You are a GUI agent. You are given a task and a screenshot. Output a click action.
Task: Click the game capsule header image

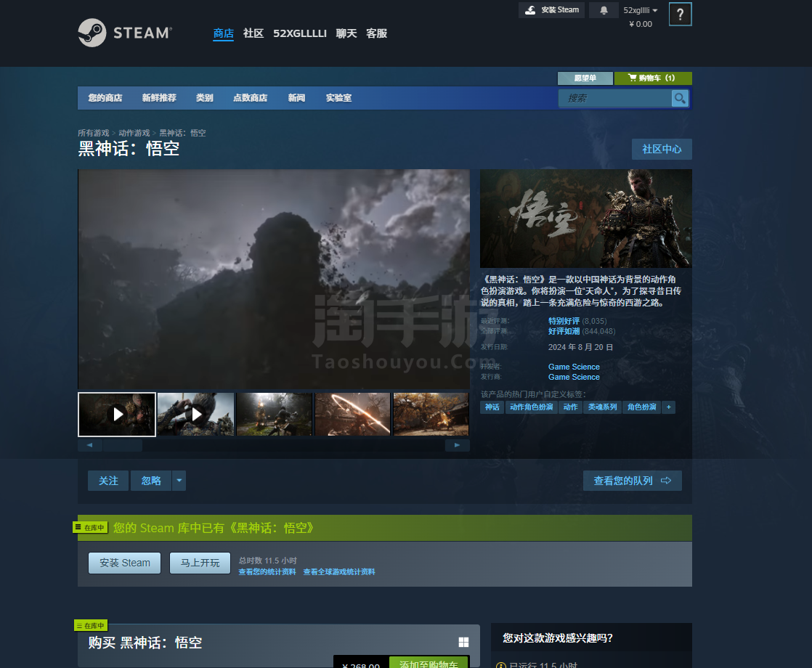pos(585,219)
